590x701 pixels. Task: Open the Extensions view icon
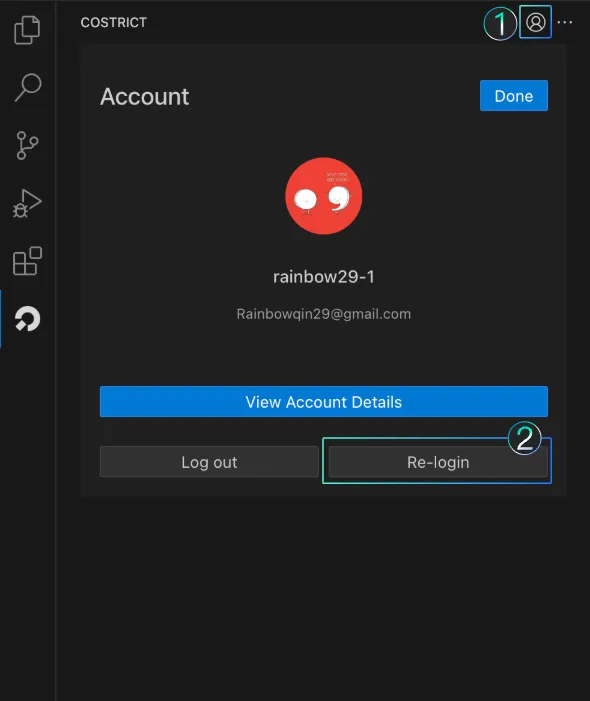pos(27,261)
